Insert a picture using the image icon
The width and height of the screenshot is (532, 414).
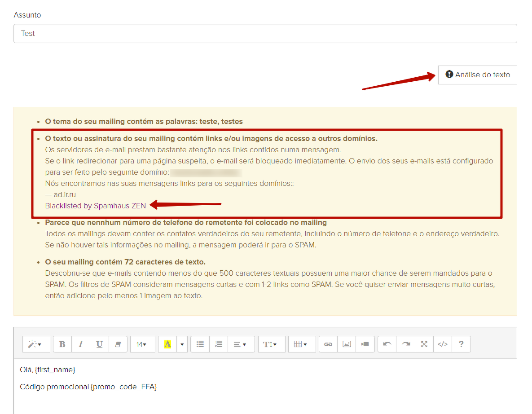pos(347,344)
